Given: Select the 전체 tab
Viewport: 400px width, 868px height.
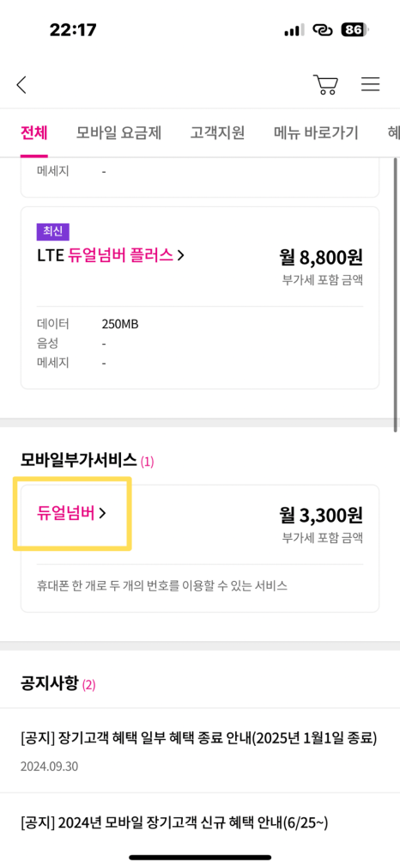Looking at the screenshot, I should pyautogui.click(x=33, y=133).
